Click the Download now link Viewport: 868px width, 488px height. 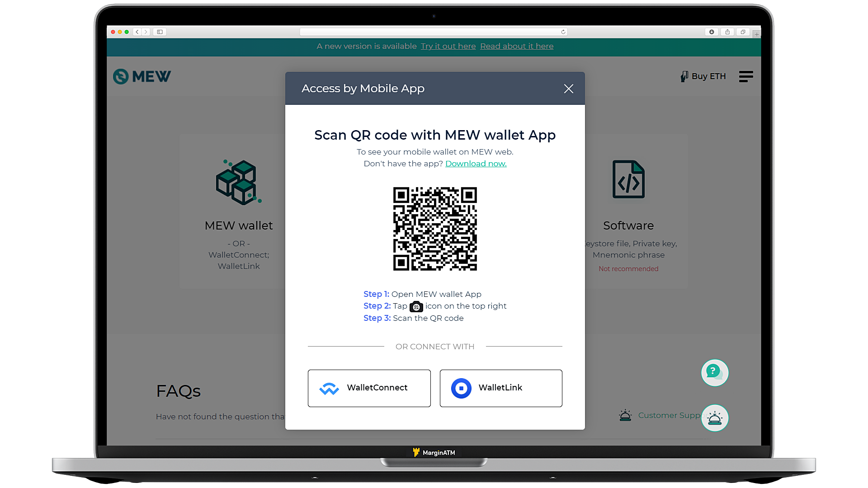[x=476, y=163]
